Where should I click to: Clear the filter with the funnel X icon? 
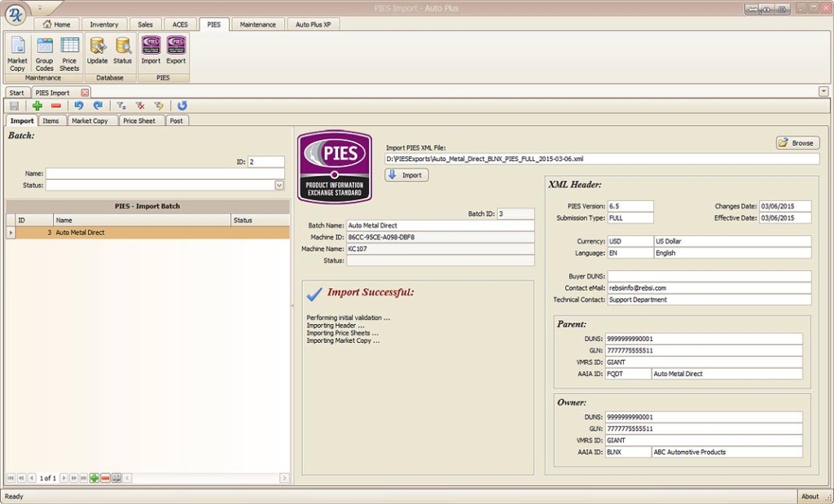point(140,106)
